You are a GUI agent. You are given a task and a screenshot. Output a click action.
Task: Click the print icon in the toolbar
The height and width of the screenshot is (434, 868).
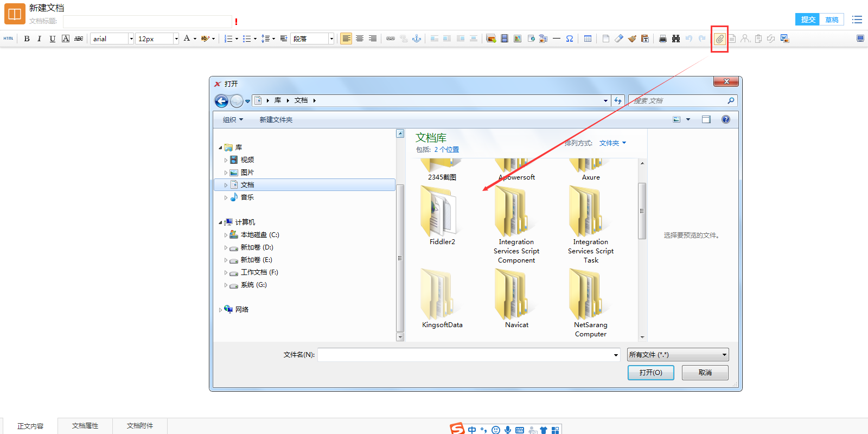point(662,39)
